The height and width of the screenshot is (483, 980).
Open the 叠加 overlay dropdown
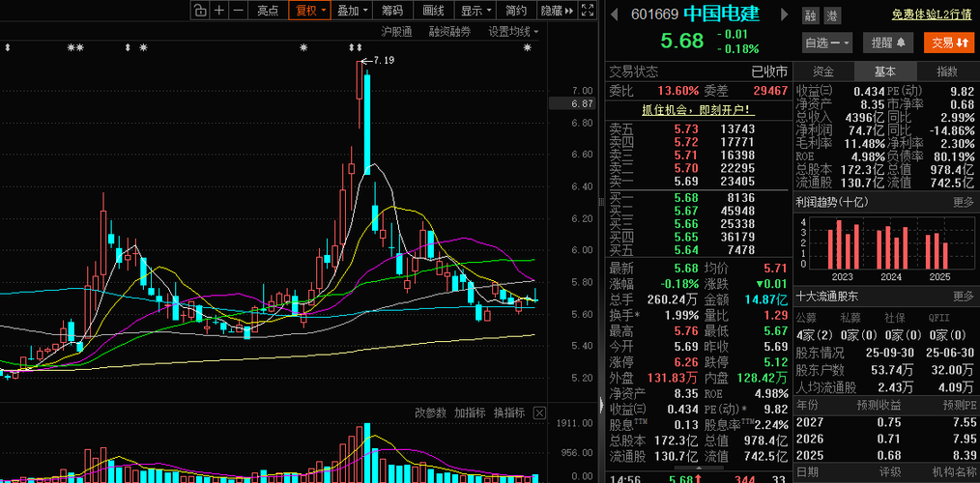pos(353,10)
